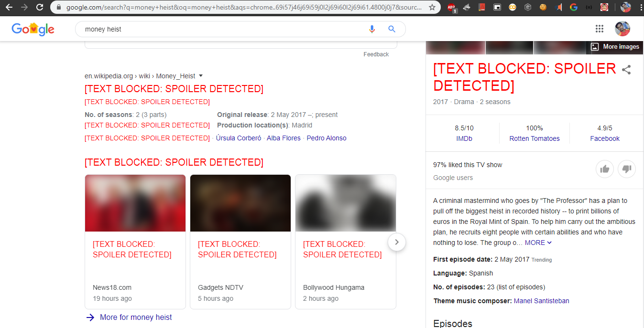The height and width of the screenshot is (328, 644).
Task: Open the gray hexagon extension
Action: click(528, 7)
